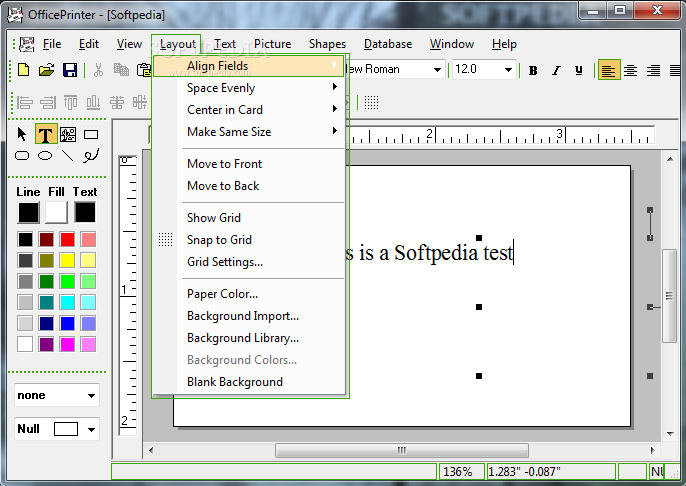This screenshot has height=486, width=686.
Task: Click the Align right edges icon
Action: tap(48, 103)
